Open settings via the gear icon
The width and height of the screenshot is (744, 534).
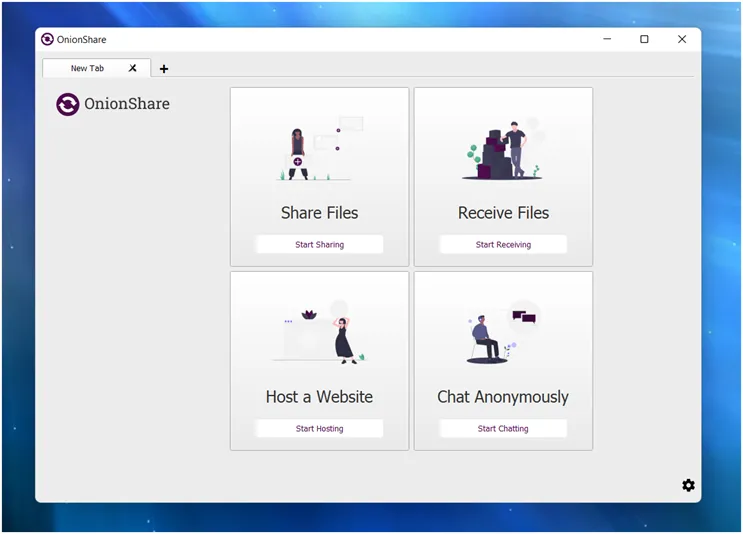pos(688,485)
